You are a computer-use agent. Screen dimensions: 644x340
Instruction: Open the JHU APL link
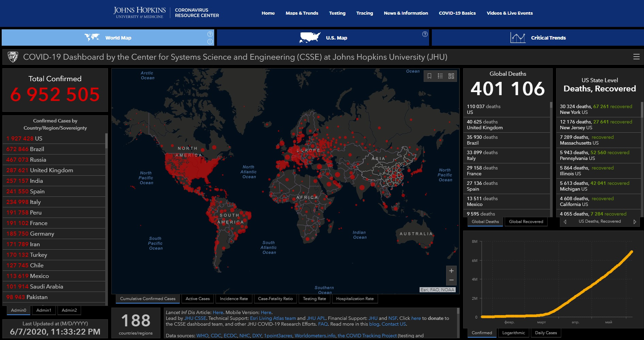point(316,318)
